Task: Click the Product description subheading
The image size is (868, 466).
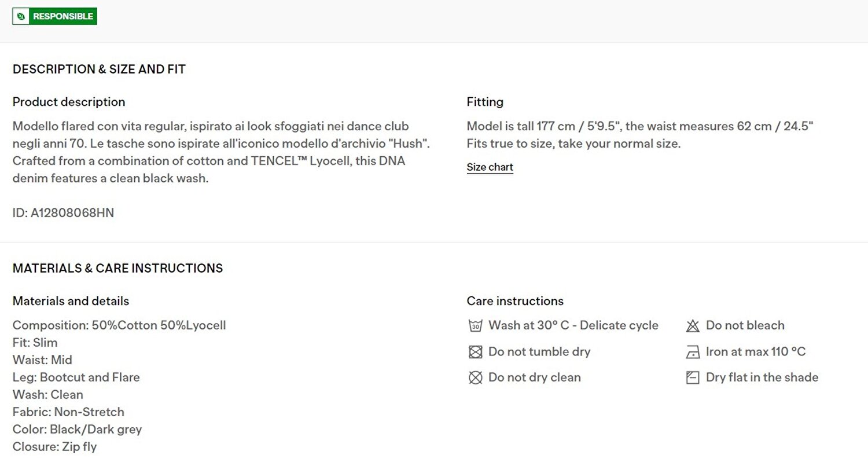Action: (69, 102)
